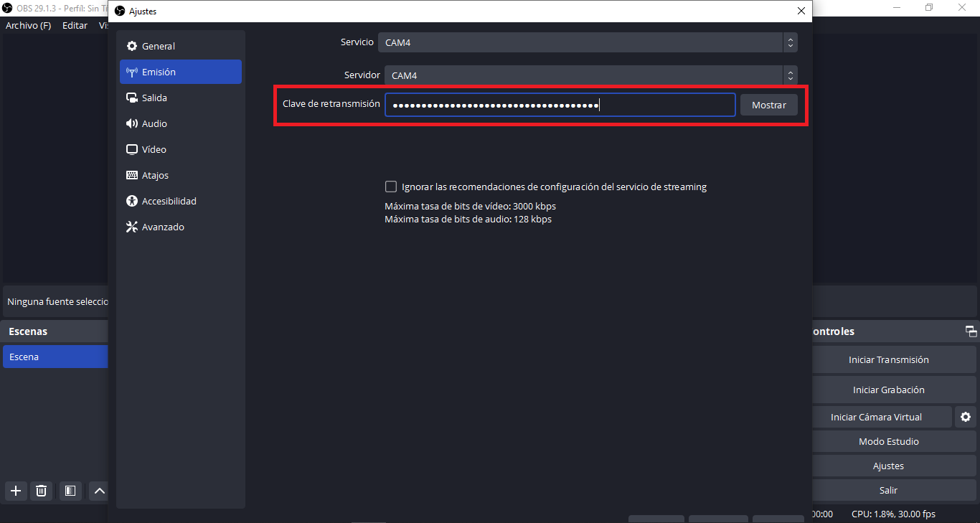Click the Mostrar button to reveal key
The height and width of the screenshot is (523, 980).
pyautogui.click(x=768, y=105)
